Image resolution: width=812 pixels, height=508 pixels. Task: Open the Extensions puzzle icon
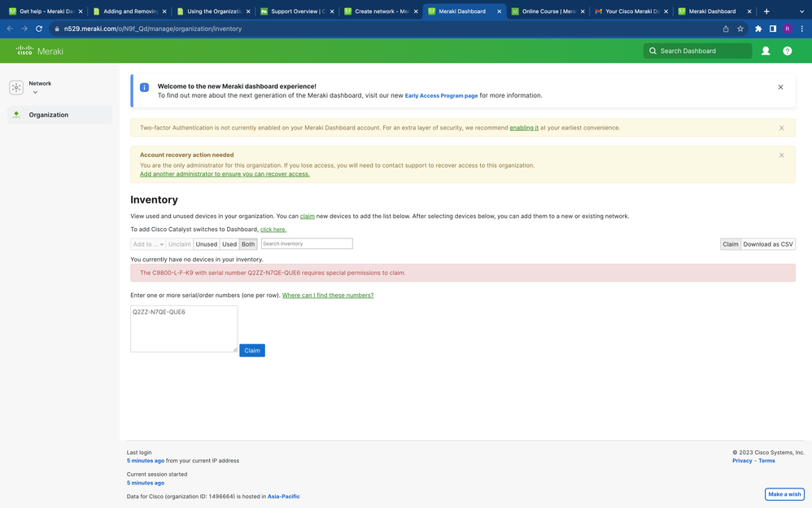click(758, 29)
